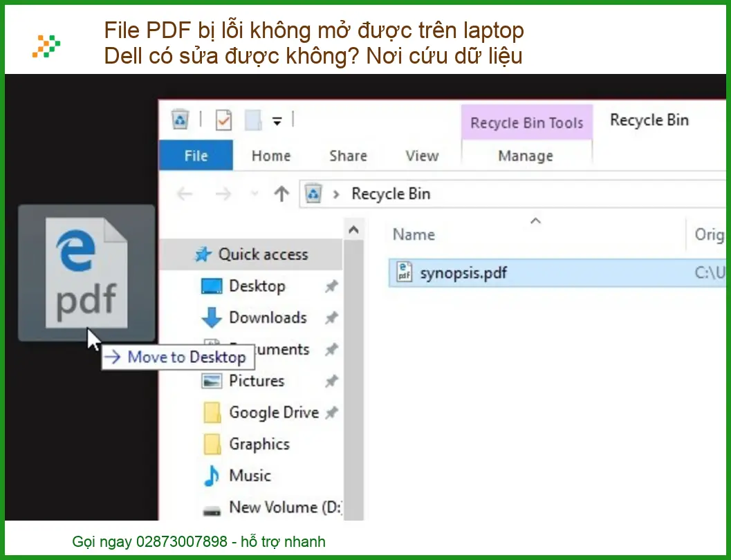Screen dimensions: 731x560
Task: Open the Empty Recycle Bin quick access icon
Action: (x=181, y=120)
